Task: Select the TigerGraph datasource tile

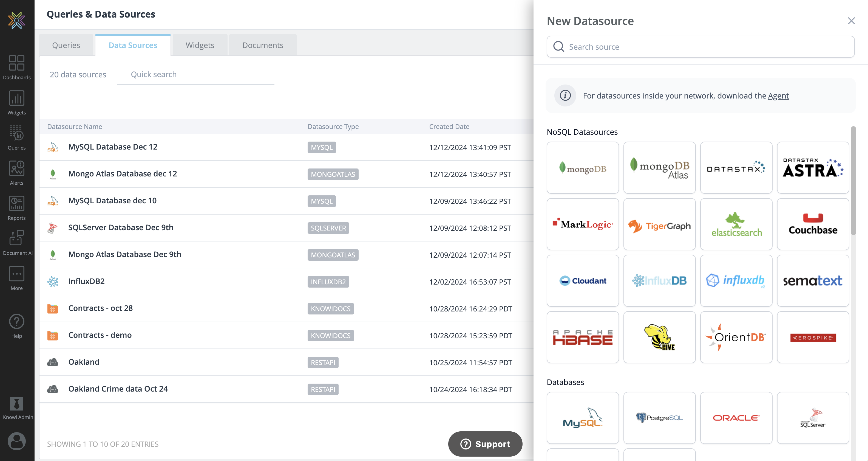Action: point(659,224)
